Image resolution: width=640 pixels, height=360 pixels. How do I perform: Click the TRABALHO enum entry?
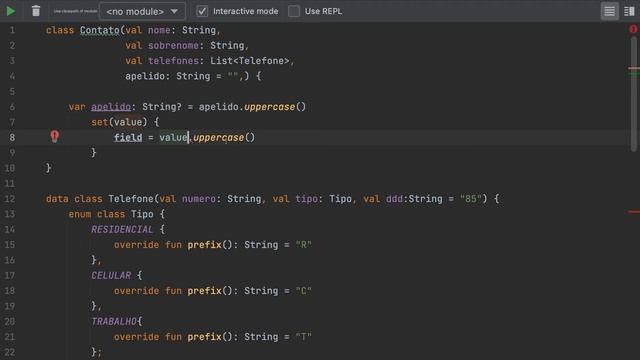click(114, 322)
